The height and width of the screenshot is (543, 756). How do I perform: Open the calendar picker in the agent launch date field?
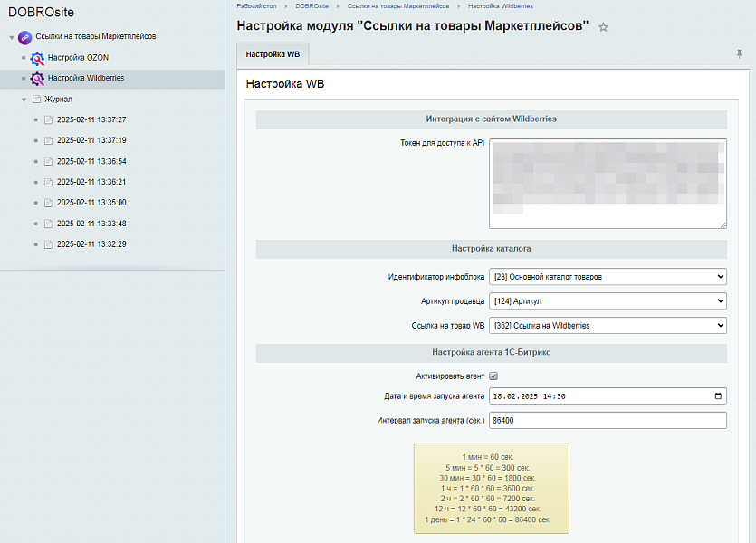click(x=719, y=395)
